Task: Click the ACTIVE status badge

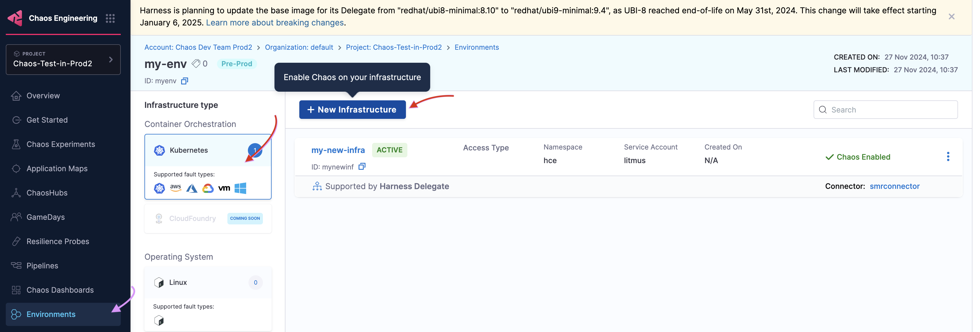Action: pos(389,150)
